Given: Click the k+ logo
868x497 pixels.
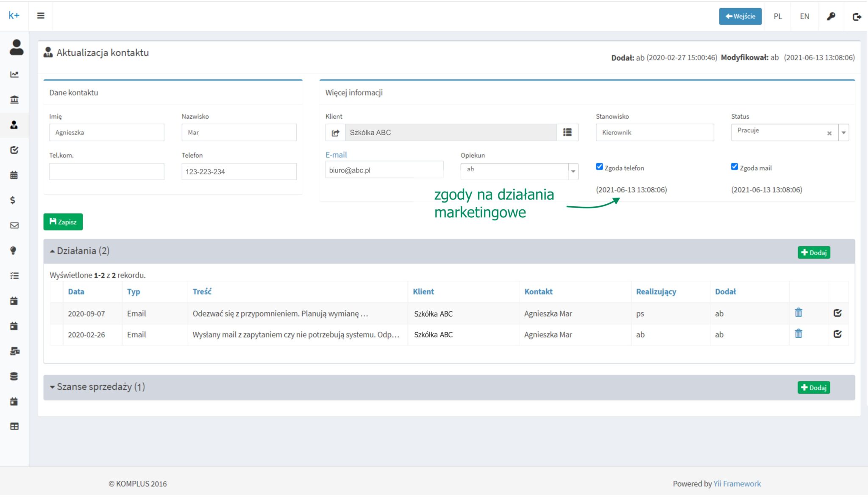Looking at the screenshot, I should coord(14,16).
